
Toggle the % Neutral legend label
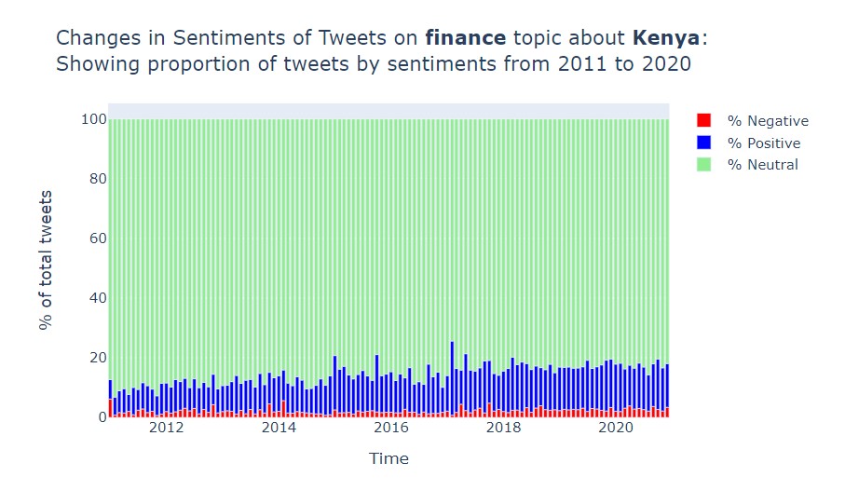tap(763, 165)
